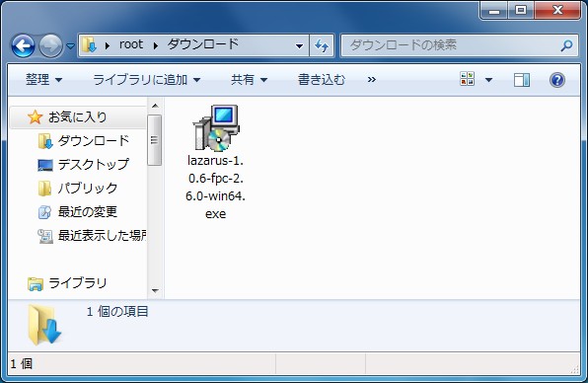Select file name lazarus-1.0.6-fpc-2.6.0-win64.exe

click(x=216, y=188)
